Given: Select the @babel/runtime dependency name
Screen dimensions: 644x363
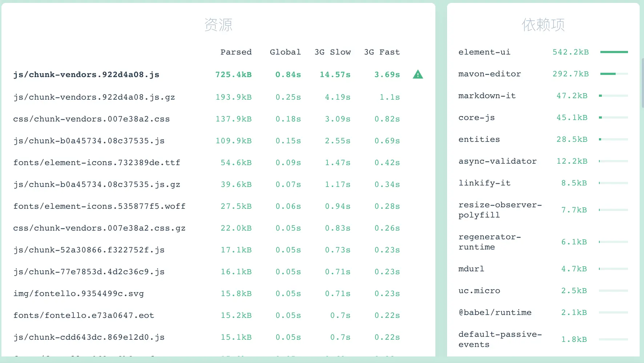Looking at the screenshot, I should pyautogui.click(x=495, y=312).
